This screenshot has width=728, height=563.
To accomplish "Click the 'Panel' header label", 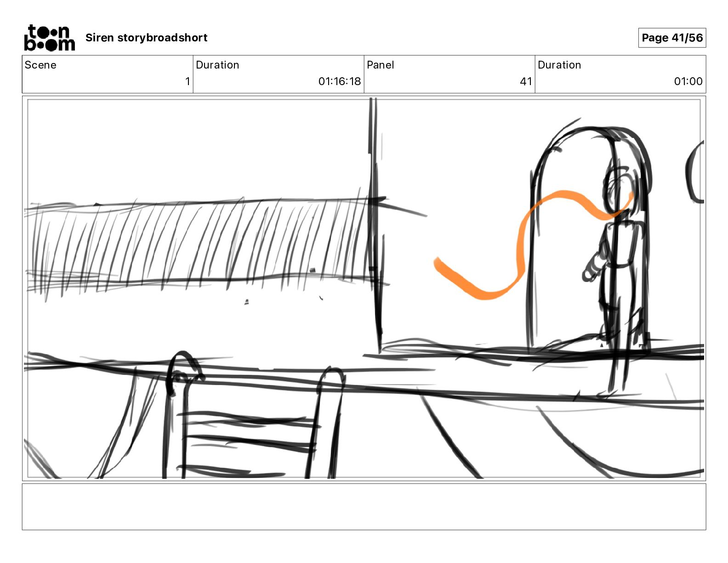I will tap(381, 65).
